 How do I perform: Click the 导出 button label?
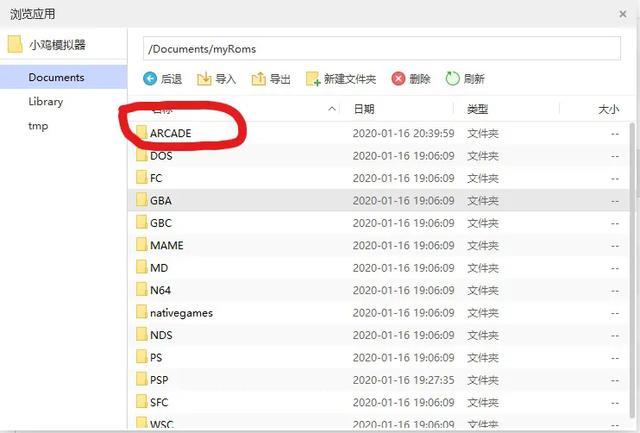point(280,79)
